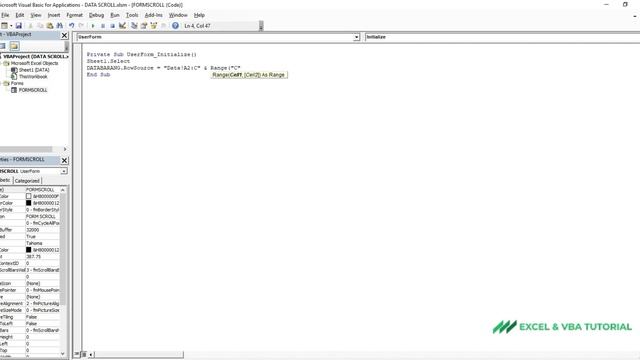Select VBAProject (DATA SCROLL) root node

[x=36, y=56]
